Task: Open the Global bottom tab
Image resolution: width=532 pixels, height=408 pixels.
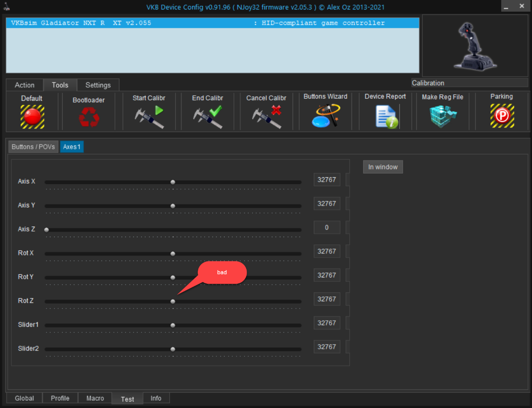Action: [x=24, y=398]
